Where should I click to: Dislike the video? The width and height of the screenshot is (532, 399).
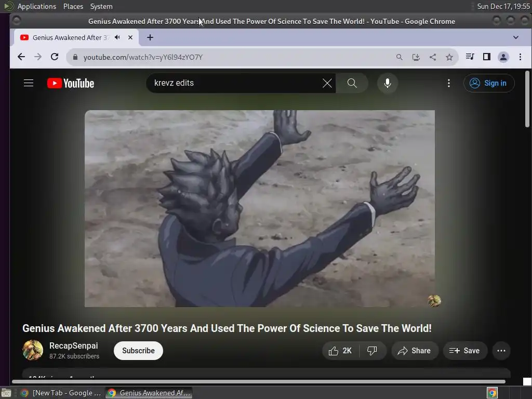pos(372,351)
